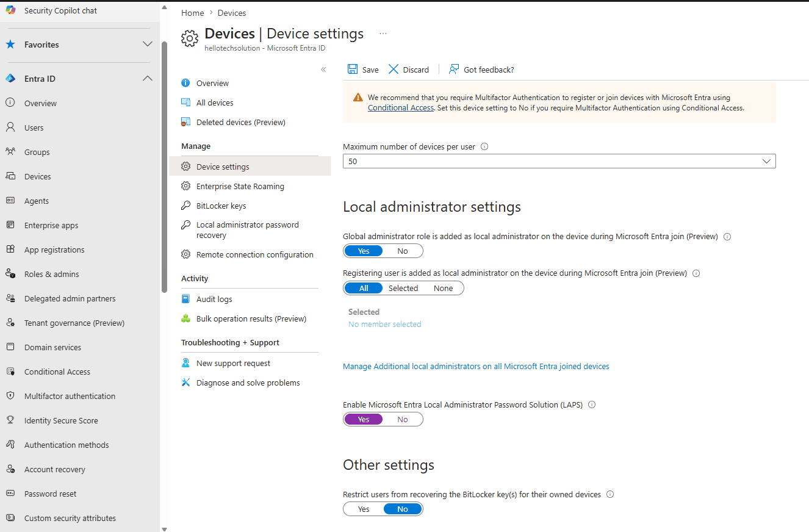Set Enable LAPS option to Yes
Screen dimensions: 809x532
[x=364, y=419]
